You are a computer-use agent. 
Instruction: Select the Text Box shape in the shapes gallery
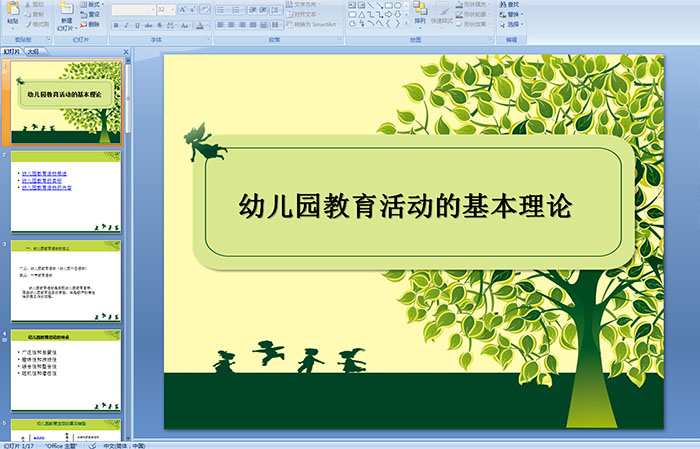(352, 5)
